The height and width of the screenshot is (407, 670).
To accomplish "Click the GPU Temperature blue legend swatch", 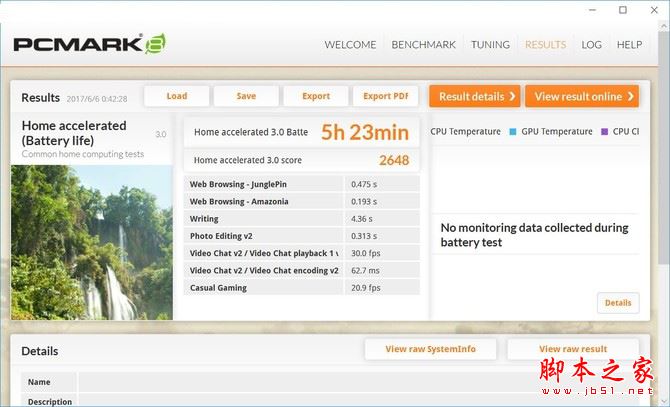I will click(513, 132).
